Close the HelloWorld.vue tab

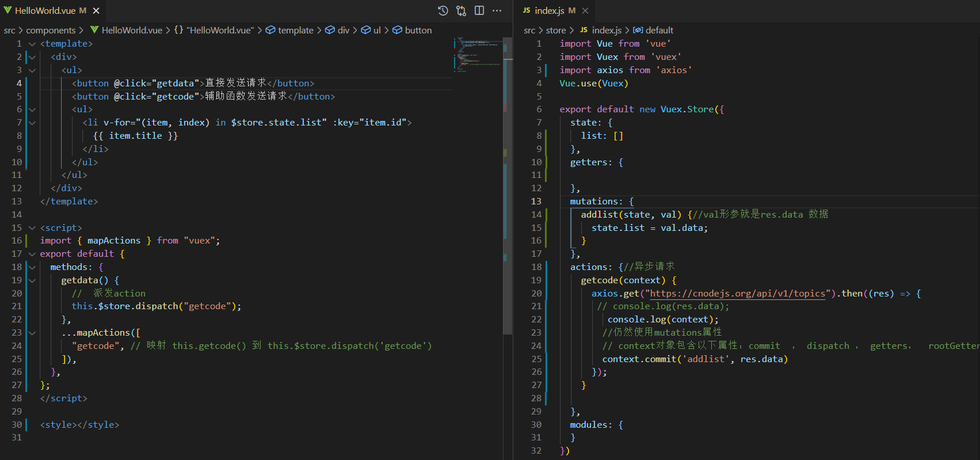coord(96,10)
